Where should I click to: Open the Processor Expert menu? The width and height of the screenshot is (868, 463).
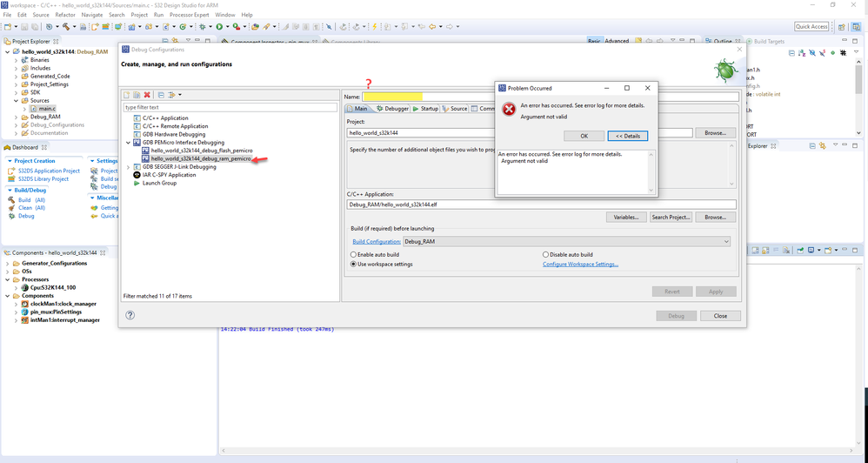(x=190, y=15)
